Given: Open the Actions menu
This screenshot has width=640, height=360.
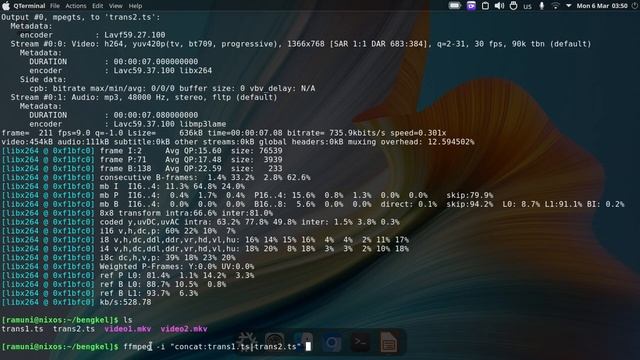Looking at the screenshot, I should click(76, 6).
